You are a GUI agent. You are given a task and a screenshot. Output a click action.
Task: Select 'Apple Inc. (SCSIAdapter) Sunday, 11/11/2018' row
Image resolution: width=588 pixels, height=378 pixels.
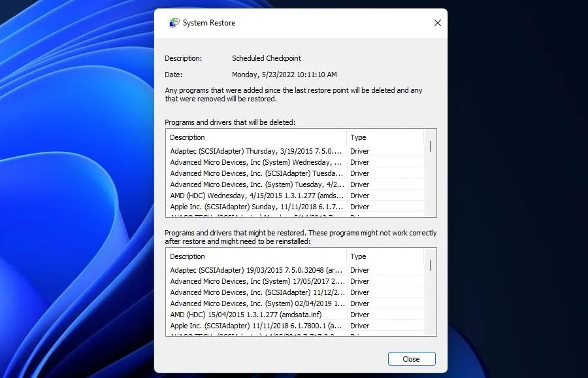(295, 207)
